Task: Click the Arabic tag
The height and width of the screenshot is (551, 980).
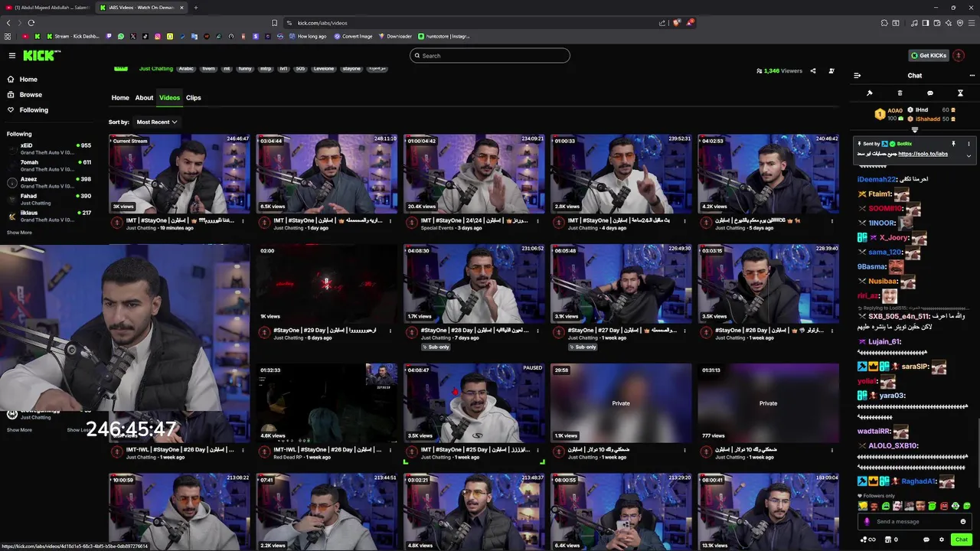Action: tap(186, 69)
